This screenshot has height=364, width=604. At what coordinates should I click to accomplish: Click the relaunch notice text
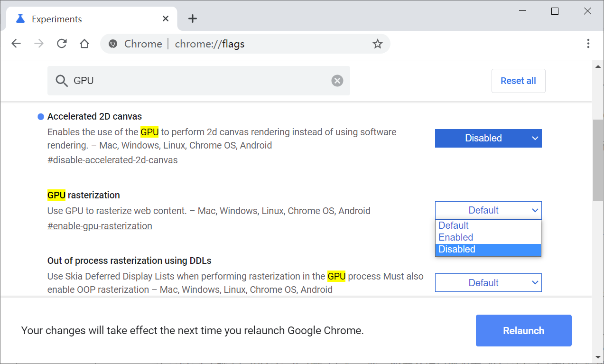click(x=193, y=331)
